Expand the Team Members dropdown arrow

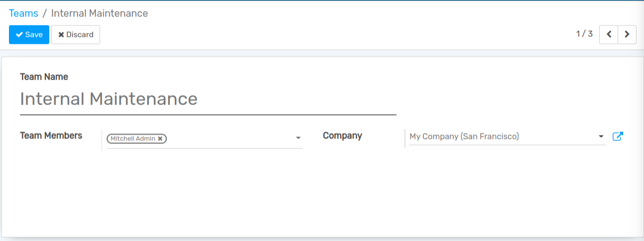pyautogui.click(x=298, y=138)
